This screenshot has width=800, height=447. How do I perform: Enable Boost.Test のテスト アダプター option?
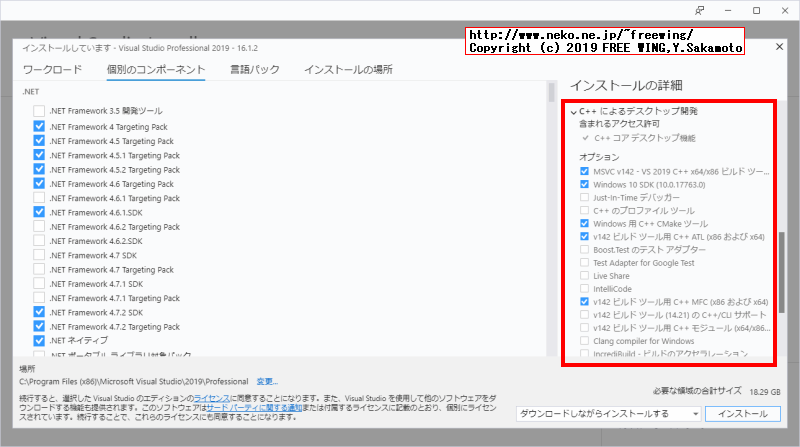[x=584, y=250]
